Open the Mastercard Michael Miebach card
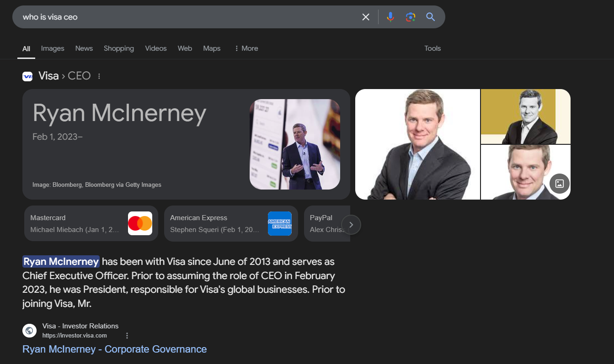The height and width of the screenshot is (364, 614). pyautogui.click(x=91, y=223)
